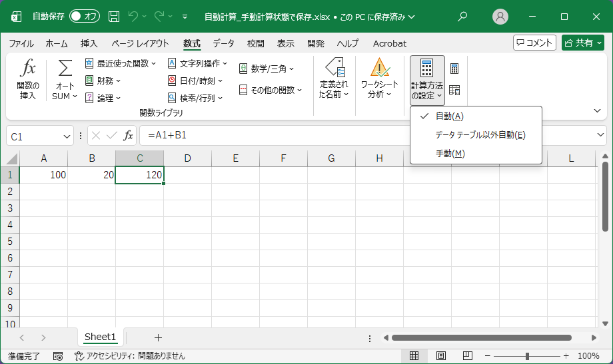Click the user account avatar
This screenshot has height=364, width=613.
tap(500, 17)
